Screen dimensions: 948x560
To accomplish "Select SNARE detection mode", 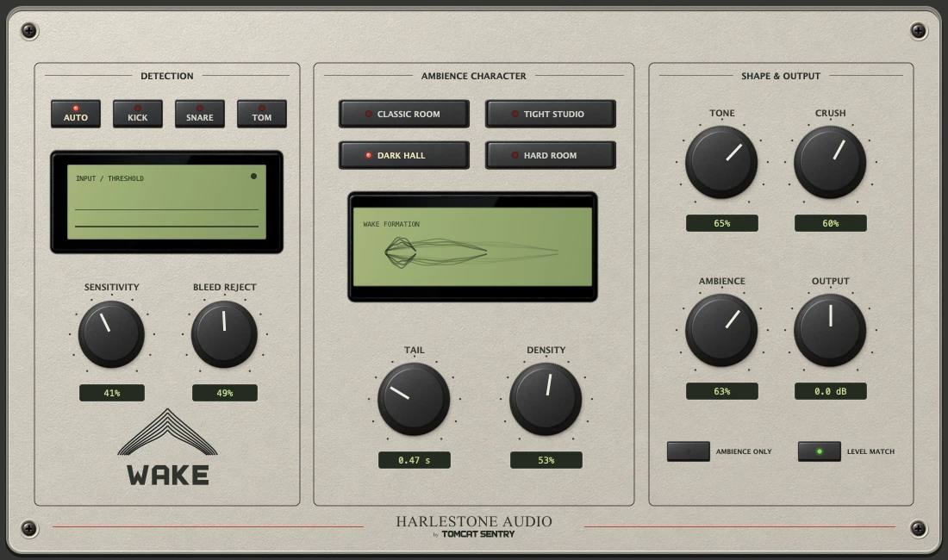I will click(x=200, y=114).
